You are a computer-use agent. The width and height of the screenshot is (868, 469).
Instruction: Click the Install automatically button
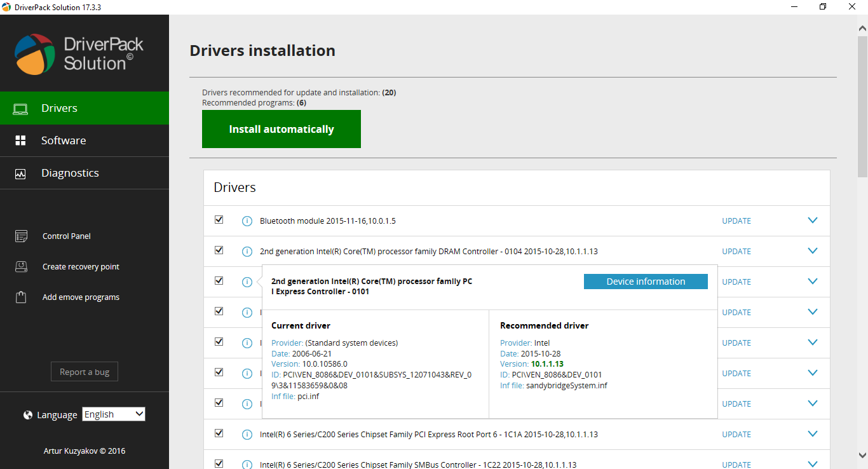281,129
